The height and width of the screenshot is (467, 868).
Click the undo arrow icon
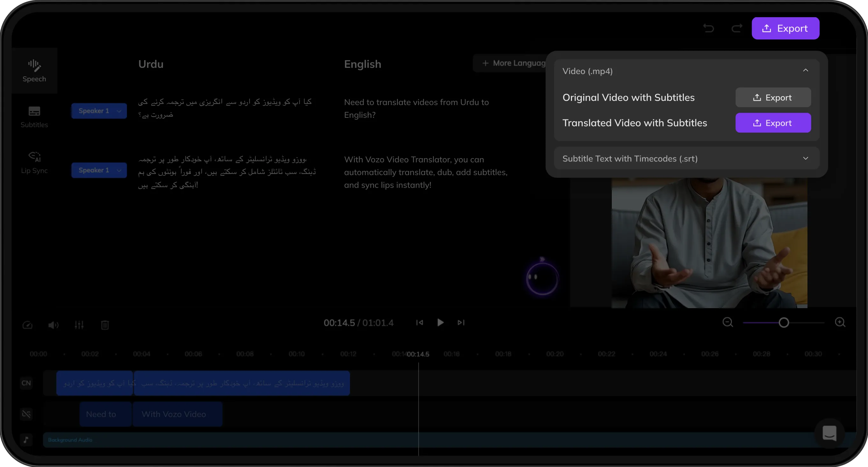(x=709, y=28)
